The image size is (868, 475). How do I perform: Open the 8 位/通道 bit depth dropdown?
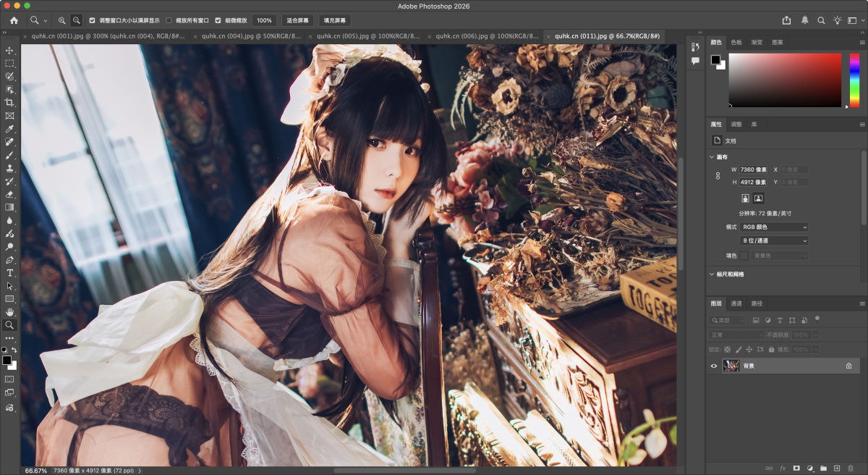773,240
